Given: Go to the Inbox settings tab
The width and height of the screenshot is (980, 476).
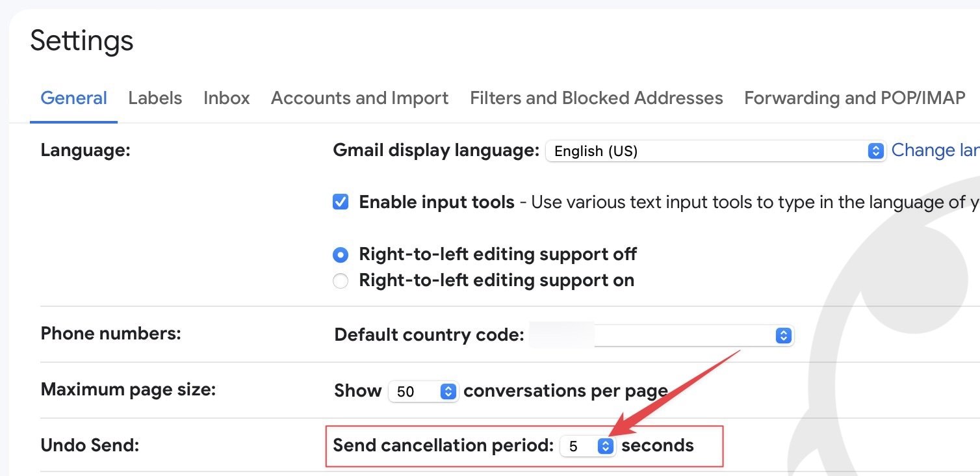Looking at the screenshot, I should (226, 98).
